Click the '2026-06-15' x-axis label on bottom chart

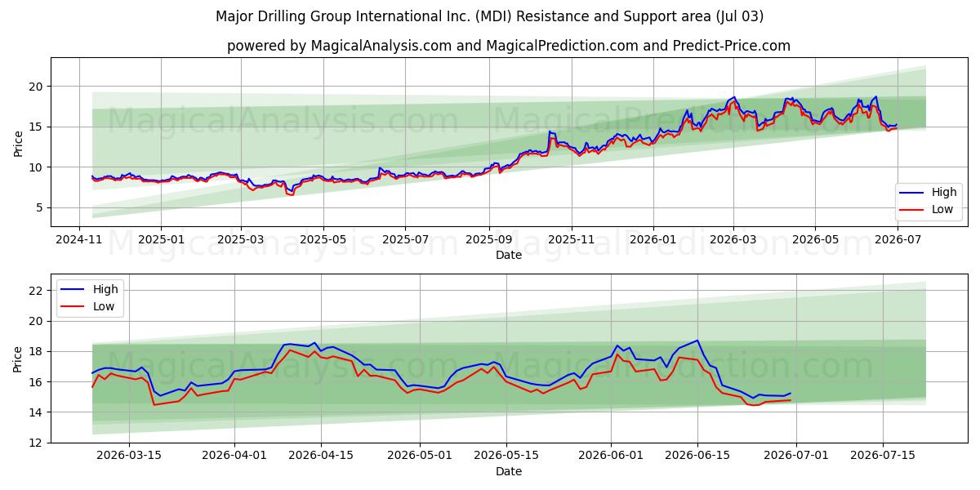(x=697, y=456)
